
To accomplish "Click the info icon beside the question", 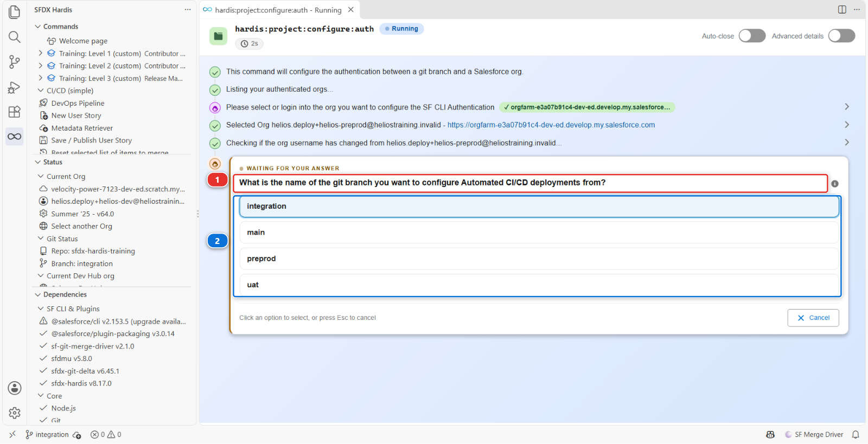I will point(835,184).
